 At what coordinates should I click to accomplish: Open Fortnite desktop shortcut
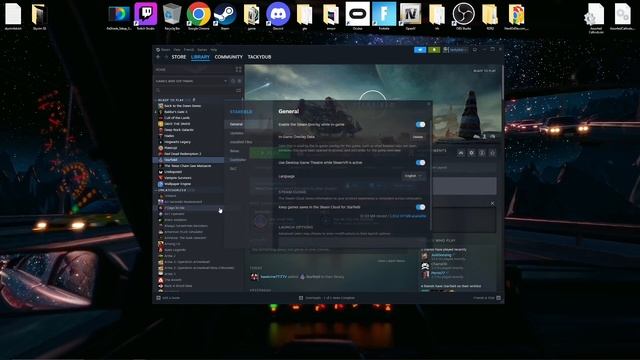[x=384, y=16]
